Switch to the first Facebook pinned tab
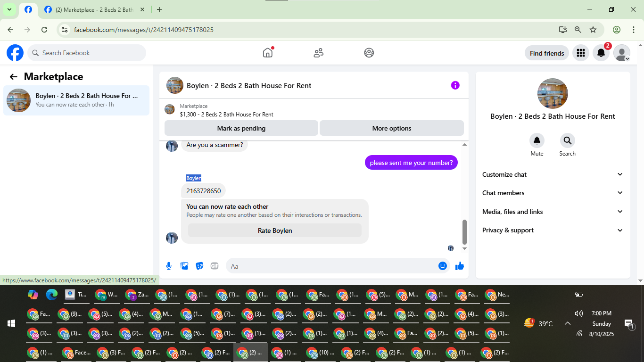644x362 pixels. [28, 9]
